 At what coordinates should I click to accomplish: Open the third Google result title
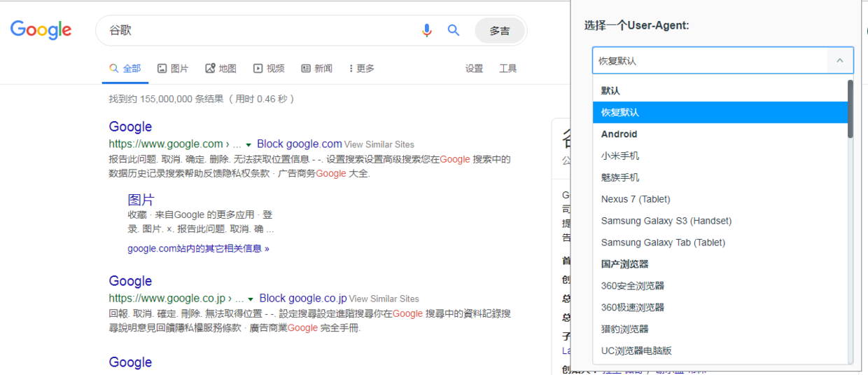pyautogui.click(x=130, y=362)
